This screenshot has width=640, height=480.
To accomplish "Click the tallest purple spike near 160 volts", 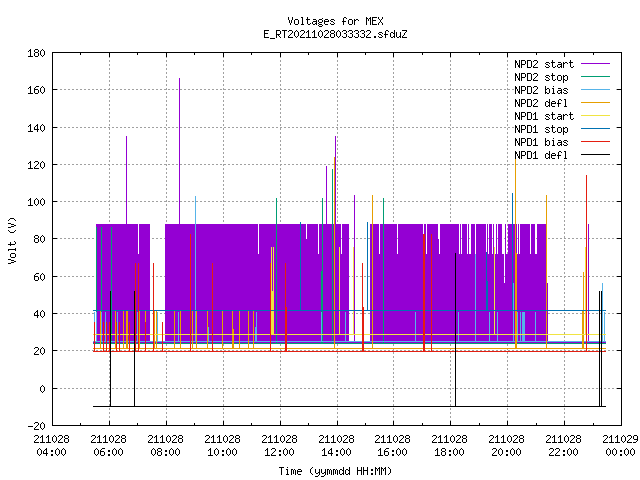I will (x=179, y=151).
